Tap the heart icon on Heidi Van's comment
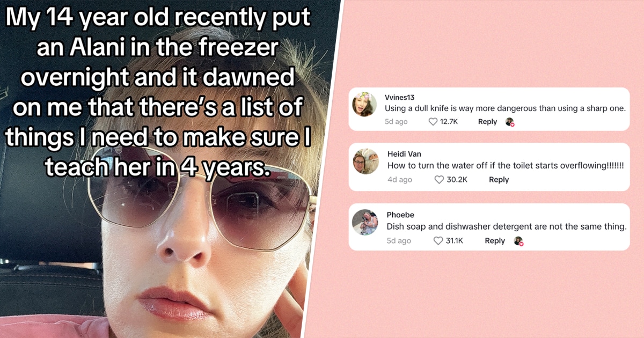This screenshot has height=338, width=644. click(440, 180)
